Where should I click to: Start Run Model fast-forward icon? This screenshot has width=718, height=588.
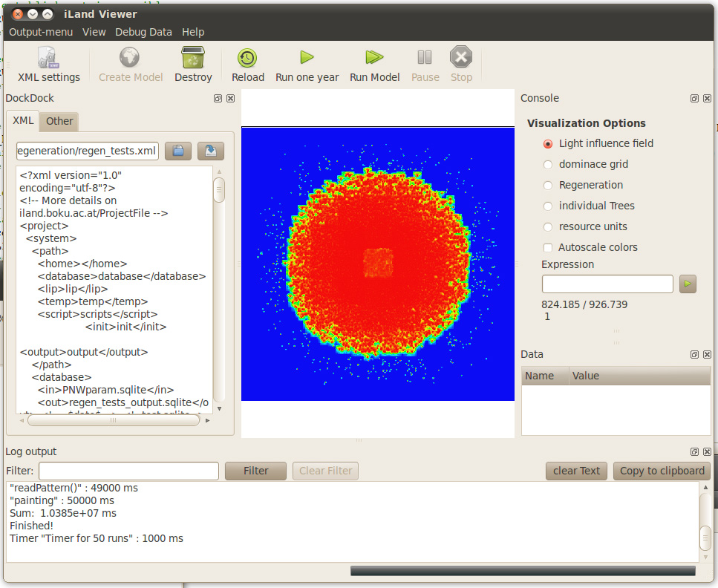(374, 57)
